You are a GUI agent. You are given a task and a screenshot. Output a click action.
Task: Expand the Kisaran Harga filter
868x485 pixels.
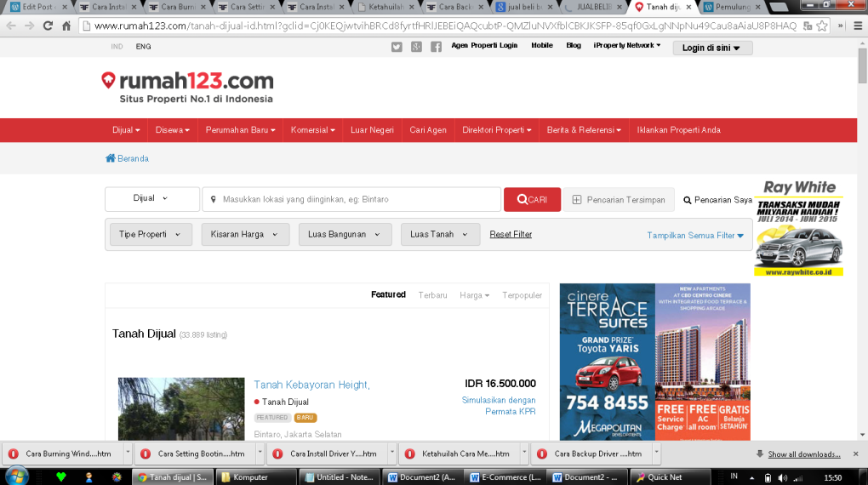[x=245, y=234]
